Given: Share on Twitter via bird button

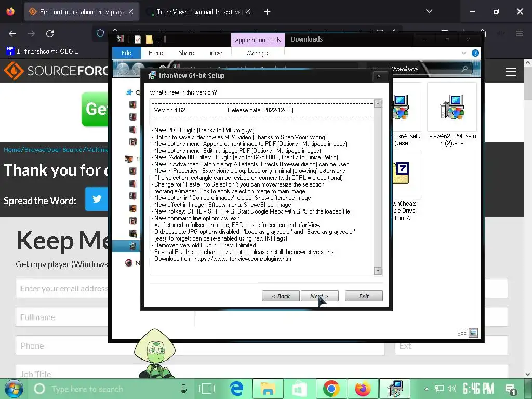Looking at the screenshot, I should 97,199.
